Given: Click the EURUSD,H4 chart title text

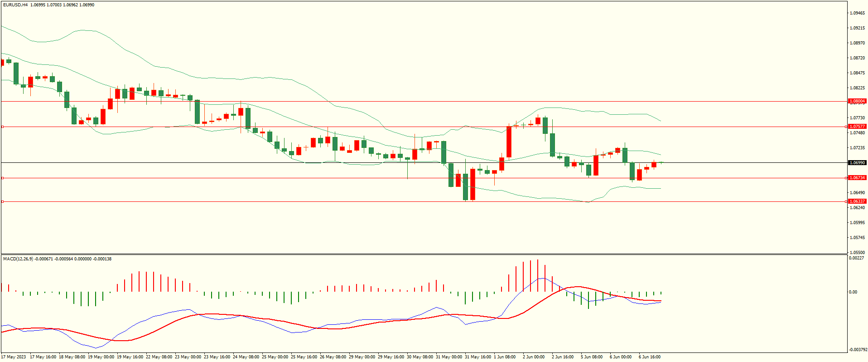Looking at the screenshot, I should click(x=15, y=5).
